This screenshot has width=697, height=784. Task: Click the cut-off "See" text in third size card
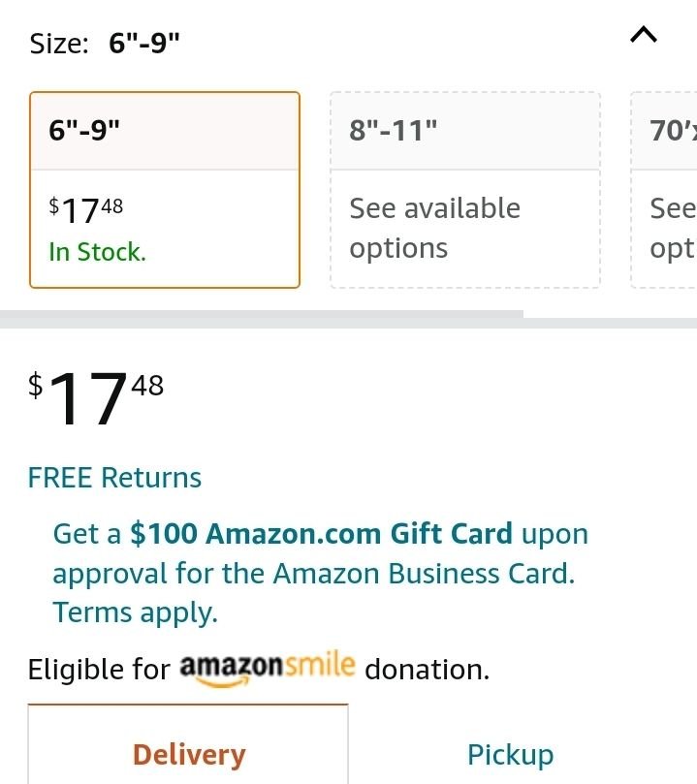(672, 208)
